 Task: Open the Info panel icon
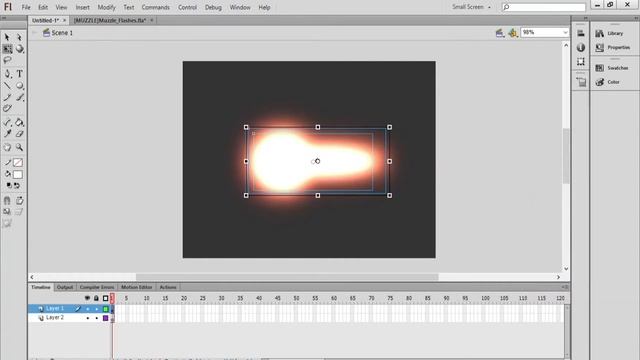coord(581,48)
